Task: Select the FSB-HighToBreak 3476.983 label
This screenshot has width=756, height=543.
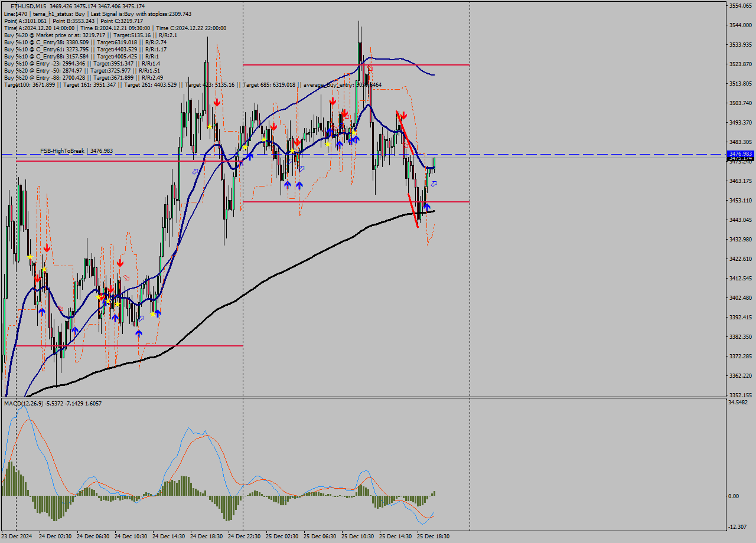Action: coord(76,151)
